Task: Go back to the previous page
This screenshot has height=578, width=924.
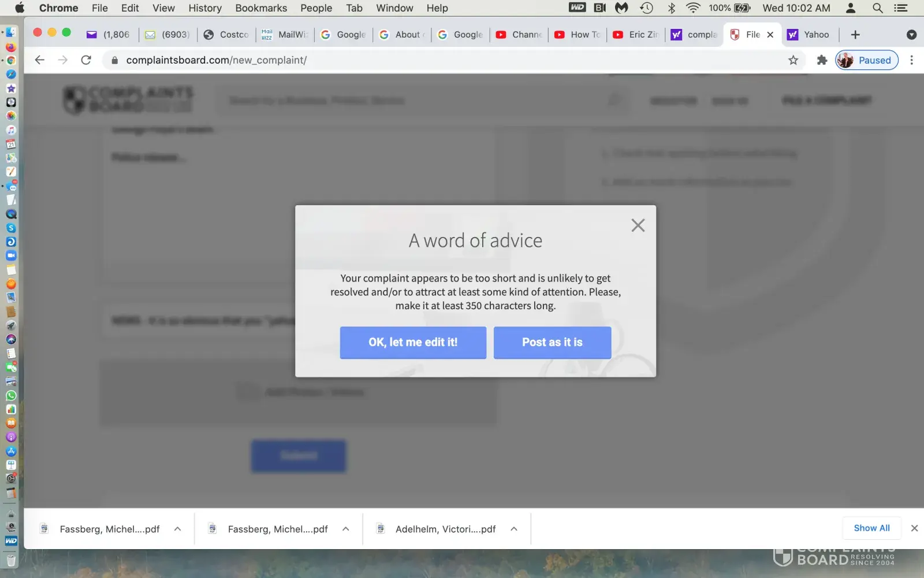Action: coord(39,60)
